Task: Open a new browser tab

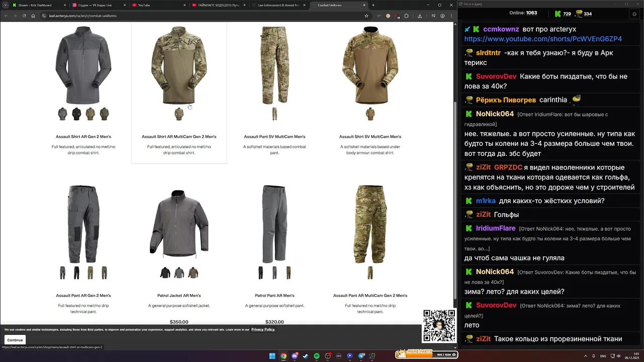Action: click(373, 5)
